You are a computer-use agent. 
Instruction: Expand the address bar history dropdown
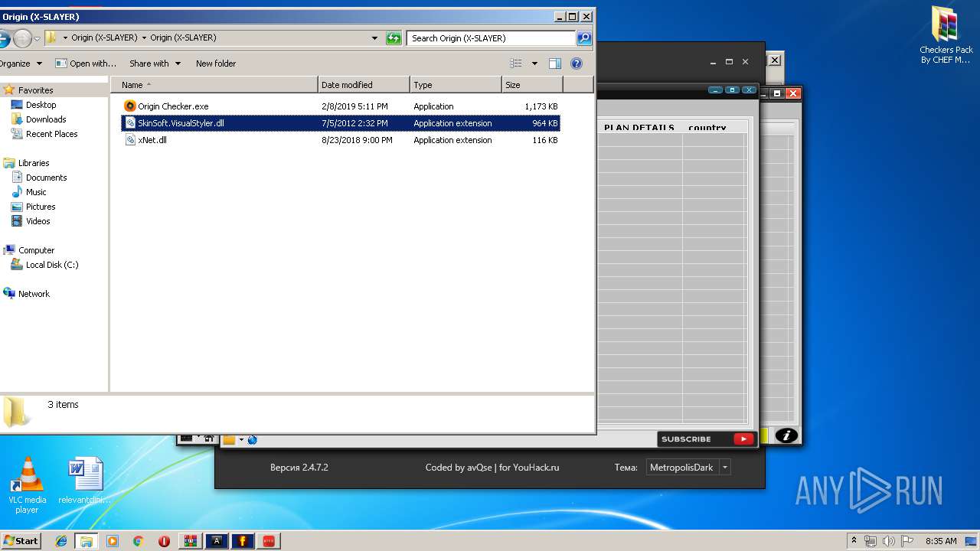pyautogui.click(x=374, y=37)
